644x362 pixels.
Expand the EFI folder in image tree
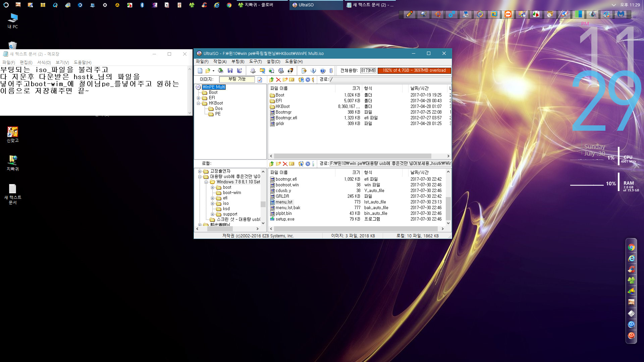(x=198, y=98)
